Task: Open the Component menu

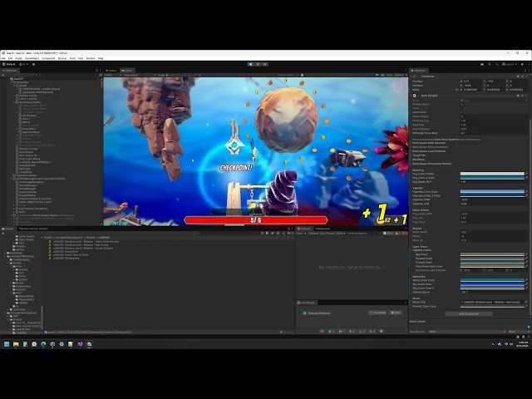Action: [48, 58]
